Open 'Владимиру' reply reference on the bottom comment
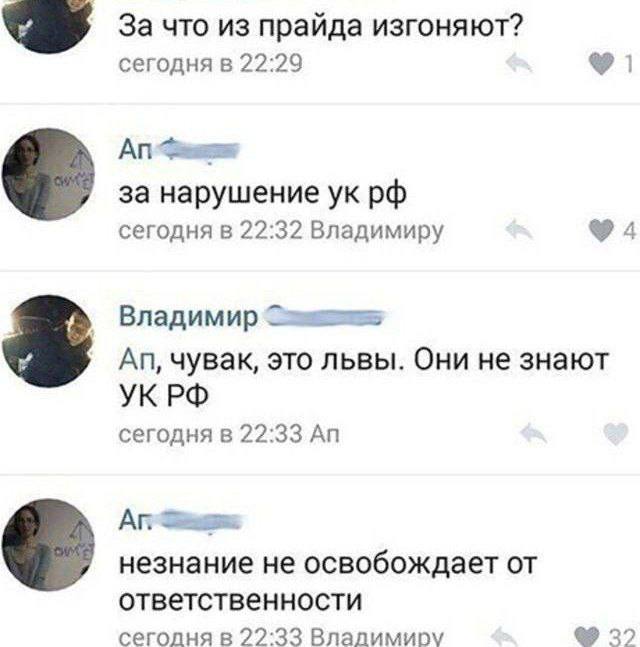Viewport: 640px width, 647px height. pyautogui.click(x=377, y=637)
